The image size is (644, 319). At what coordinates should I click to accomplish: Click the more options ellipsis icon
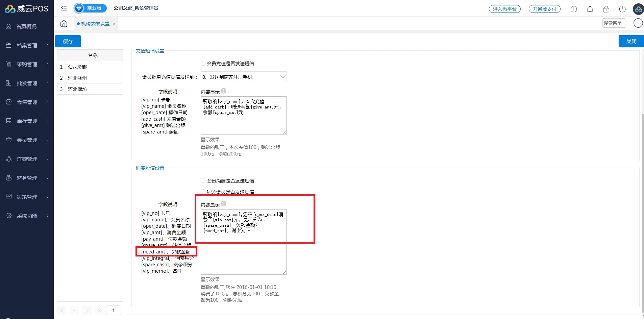[638, 23]
